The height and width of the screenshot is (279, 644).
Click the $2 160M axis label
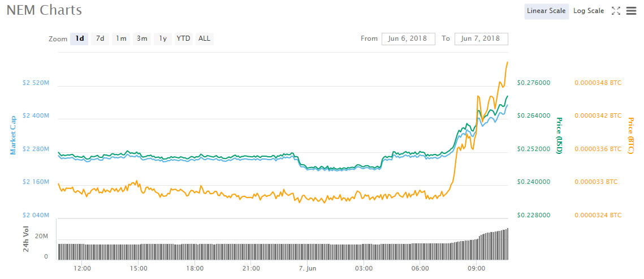coord(36,182)
